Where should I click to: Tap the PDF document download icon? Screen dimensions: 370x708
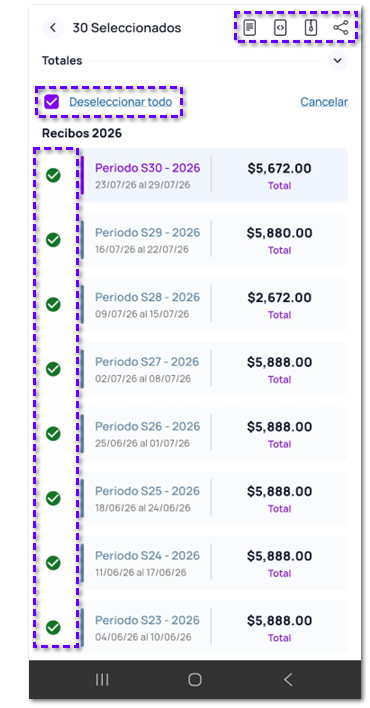249,28
